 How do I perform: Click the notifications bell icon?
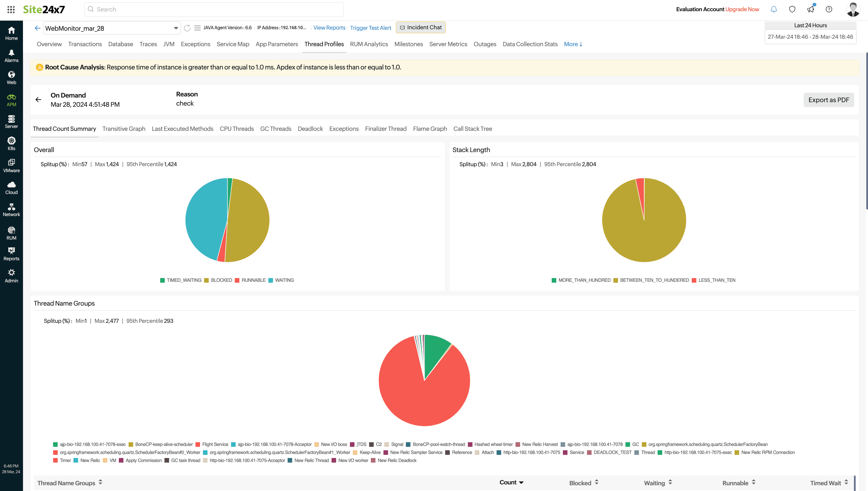coord(774,9)
